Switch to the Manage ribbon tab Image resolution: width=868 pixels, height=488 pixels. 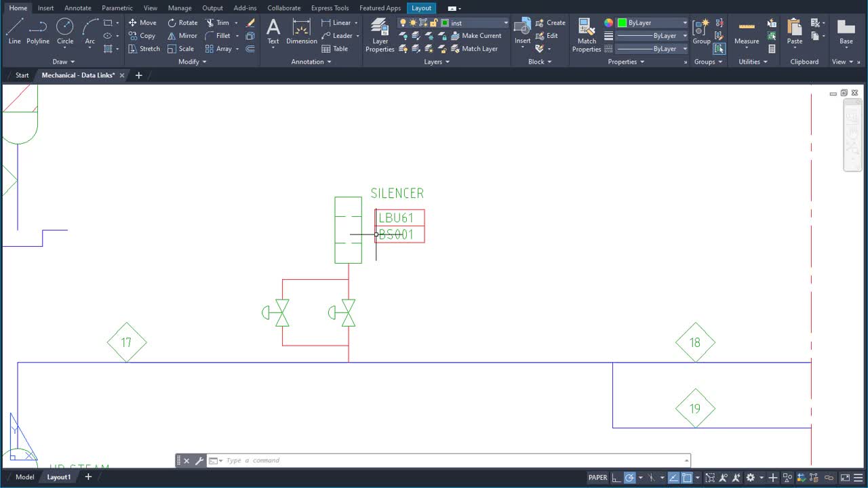[180, 8]
